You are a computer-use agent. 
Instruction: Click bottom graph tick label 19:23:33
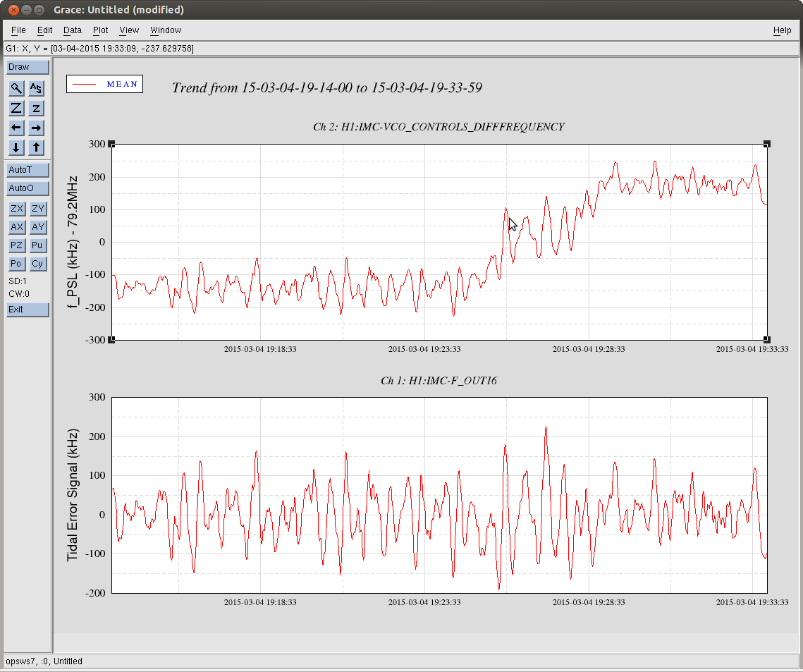[x=424, y=602]
